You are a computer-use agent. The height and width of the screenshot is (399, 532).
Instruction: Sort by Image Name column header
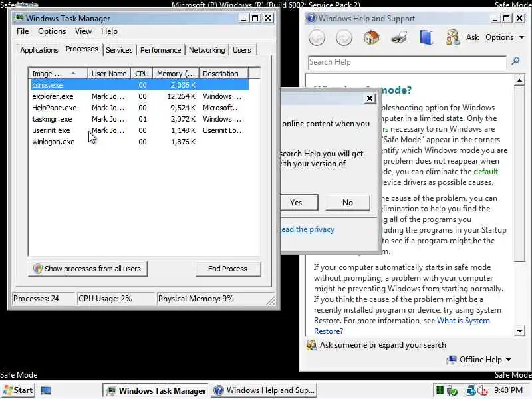(x=58, y=74)
